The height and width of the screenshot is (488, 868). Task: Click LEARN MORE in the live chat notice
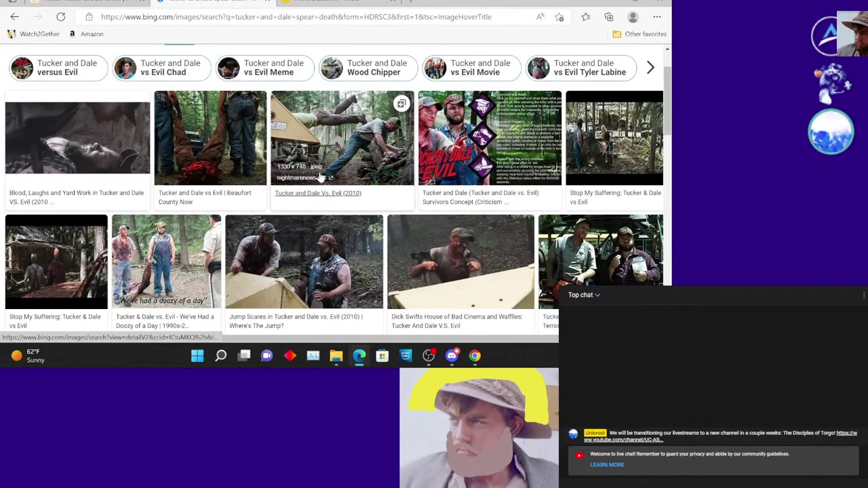point(607,465)
